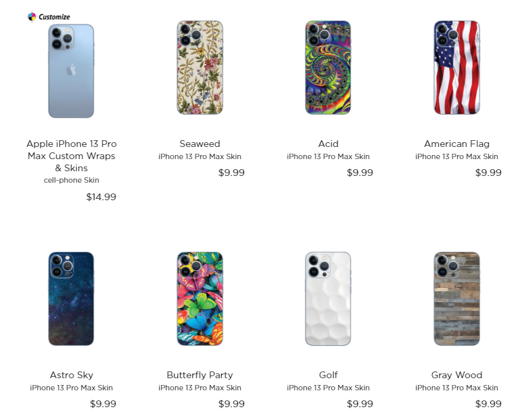Click the $14.99 custom wrap price
The image size is (530, 420).
[101, 197]
